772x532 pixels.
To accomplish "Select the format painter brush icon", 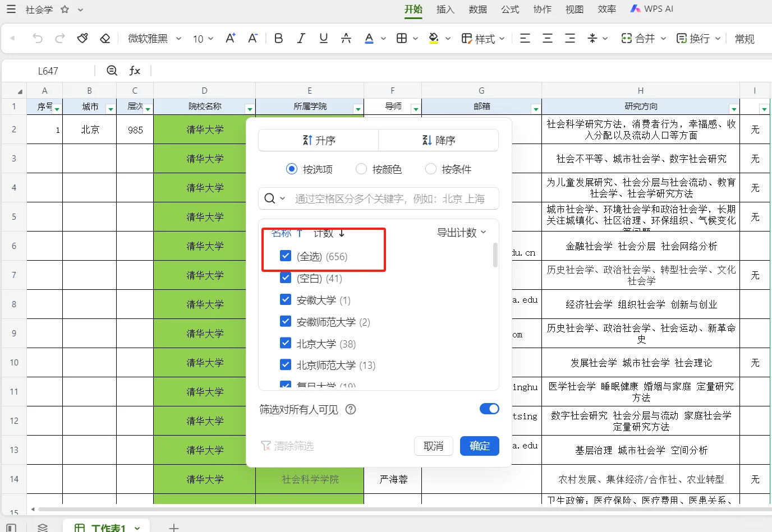I will (82, 38).
